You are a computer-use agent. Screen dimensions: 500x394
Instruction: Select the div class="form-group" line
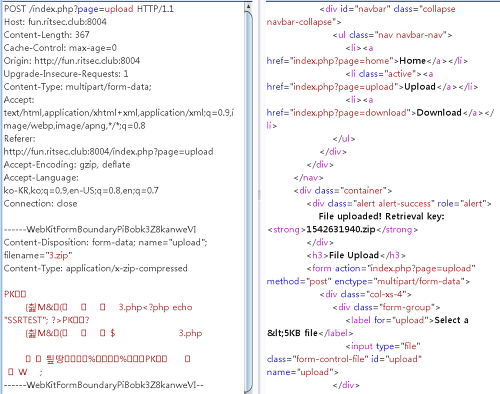(386, 308)
